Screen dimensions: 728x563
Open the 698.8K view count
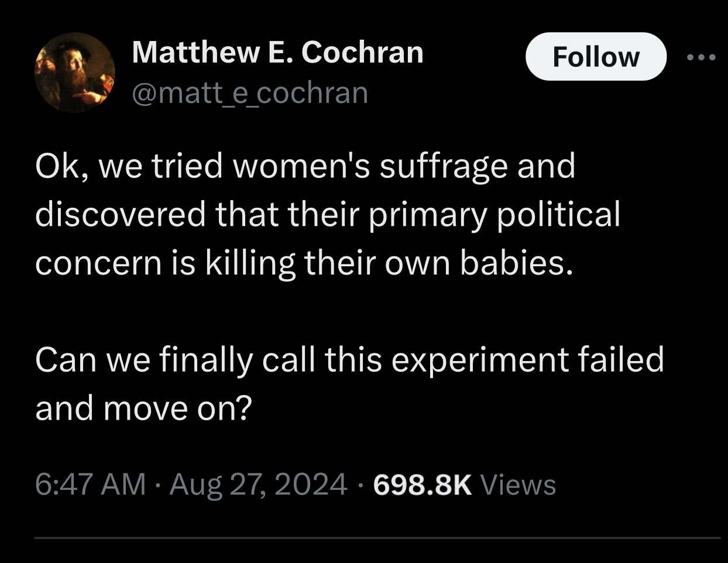coord(422,485)
